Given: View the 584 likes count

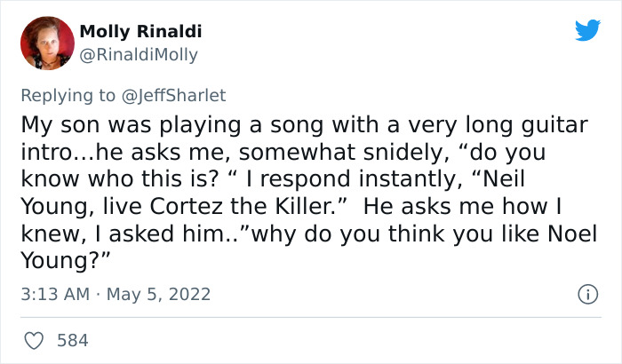Looking at the screenshot, I should tap(72, 340).
